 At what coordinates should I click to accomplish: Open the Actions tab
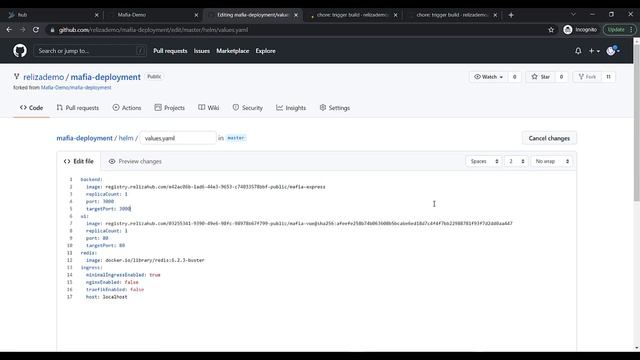point(127,108)
